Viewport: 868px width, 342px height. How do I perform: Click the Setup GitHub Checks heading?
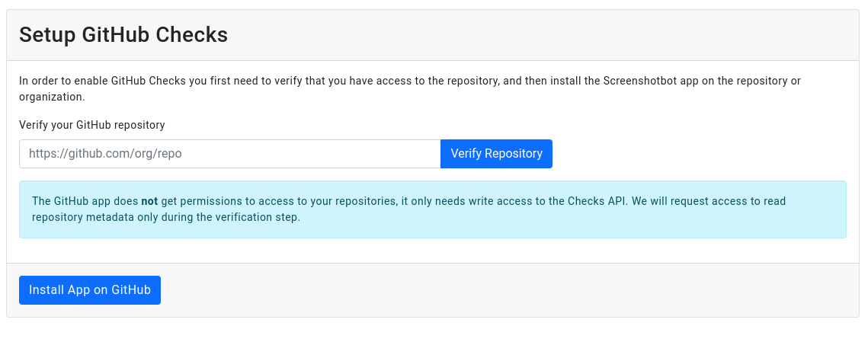pyautogui.click(x=123, y=35)
